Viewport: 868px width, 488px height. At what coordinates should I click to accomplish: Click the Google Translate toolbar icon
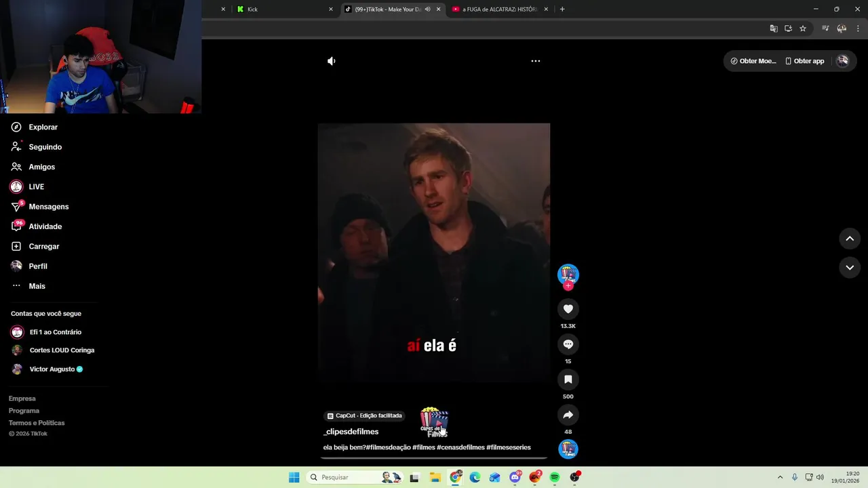[x=774, y=28]
